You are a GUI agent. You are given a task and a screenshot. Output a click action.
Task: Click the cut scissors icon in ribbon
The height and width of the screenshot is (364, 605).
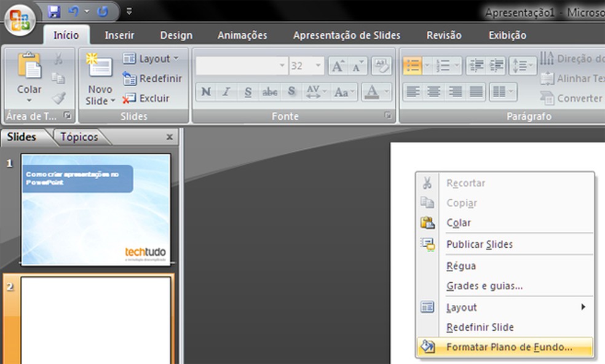[x=58, y=58]
